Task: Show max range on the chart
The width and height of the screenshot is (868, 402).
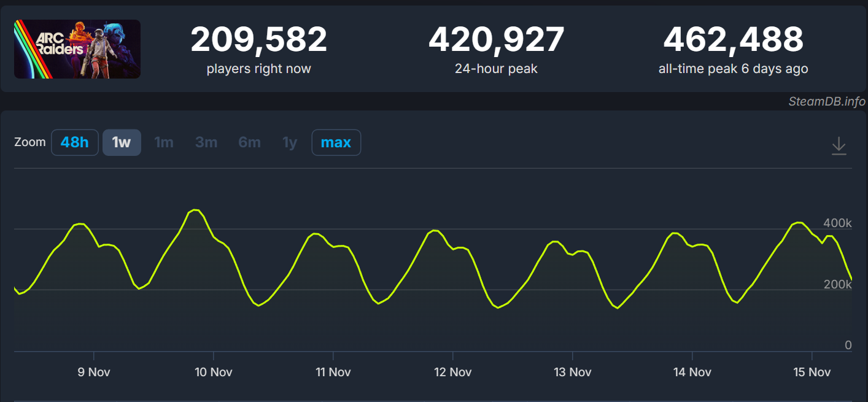Action: coord(336,142)
